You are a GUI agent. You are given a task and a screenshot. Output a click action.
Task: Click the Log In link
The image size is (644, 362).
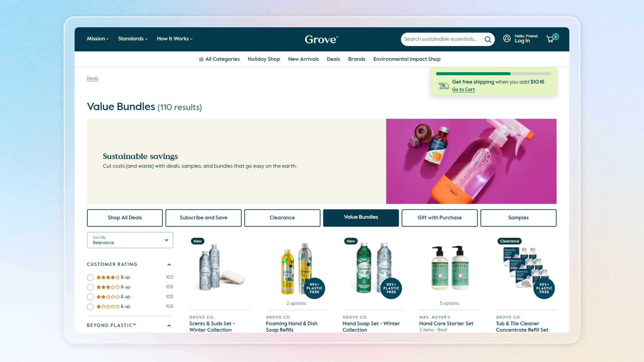522,41
